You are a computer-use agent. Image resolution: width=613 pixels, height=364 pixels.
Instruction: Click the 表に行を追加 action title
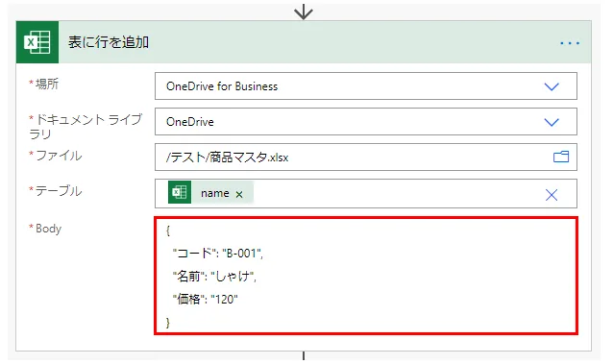[x=109, y=42]
